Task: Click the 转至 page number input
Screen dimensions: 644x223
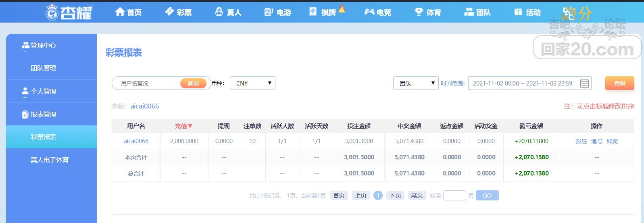Action: coord(454,196)
